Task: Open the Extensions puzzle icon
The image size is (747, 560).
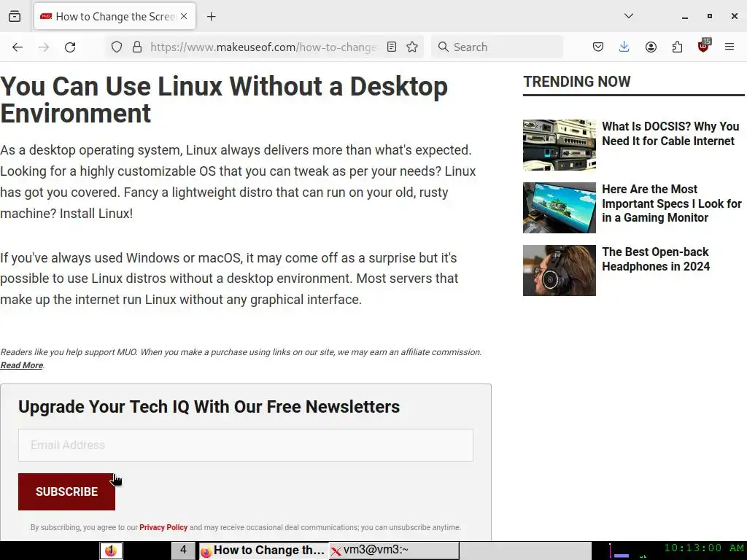Action: [x=677, y=47]
